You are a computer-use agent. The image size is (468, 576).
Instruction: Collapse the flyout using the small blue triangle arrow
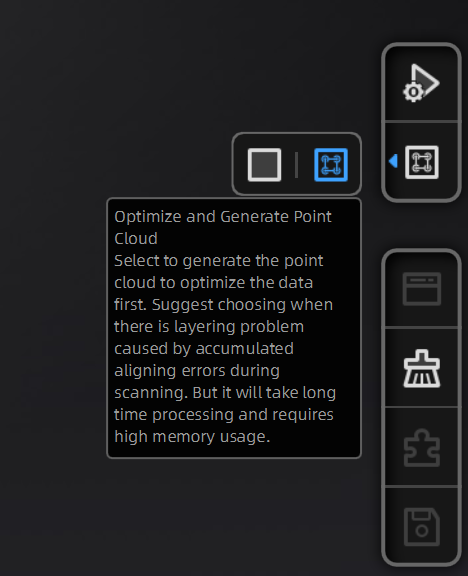(393, 161)
